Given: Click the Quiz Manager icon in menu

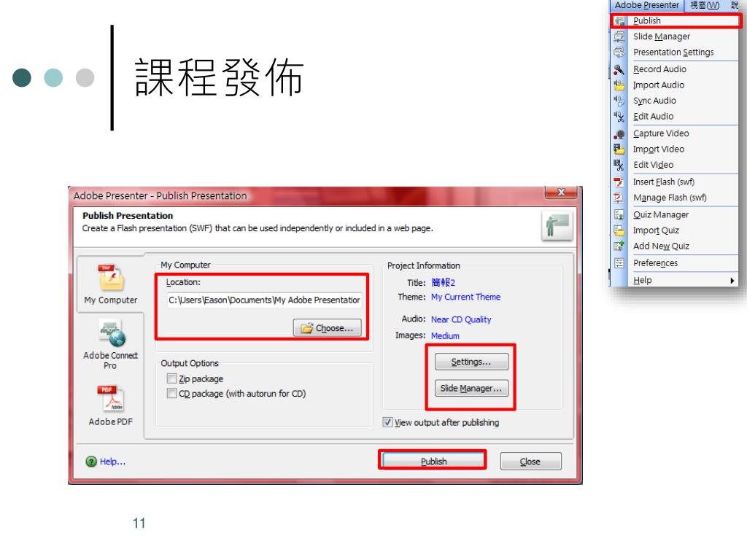Looking at the screenshot, I should coord(619,215).
